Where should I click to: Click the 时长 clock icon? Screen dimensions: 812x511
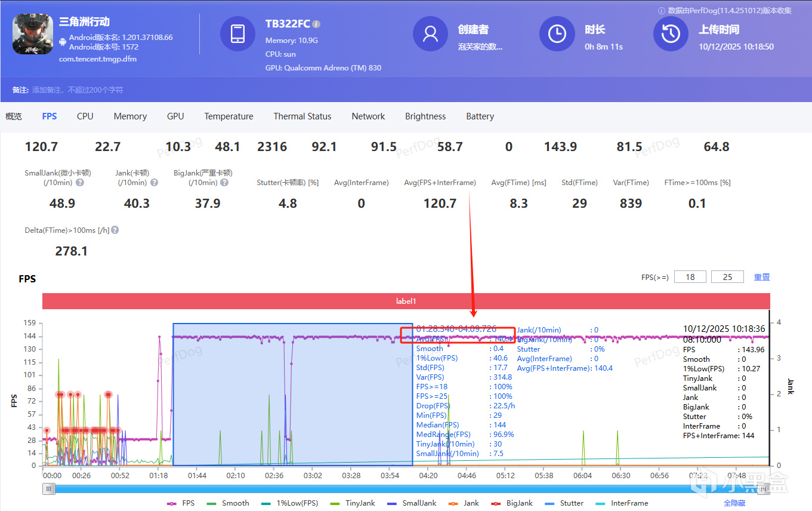[x=557, y=33]
